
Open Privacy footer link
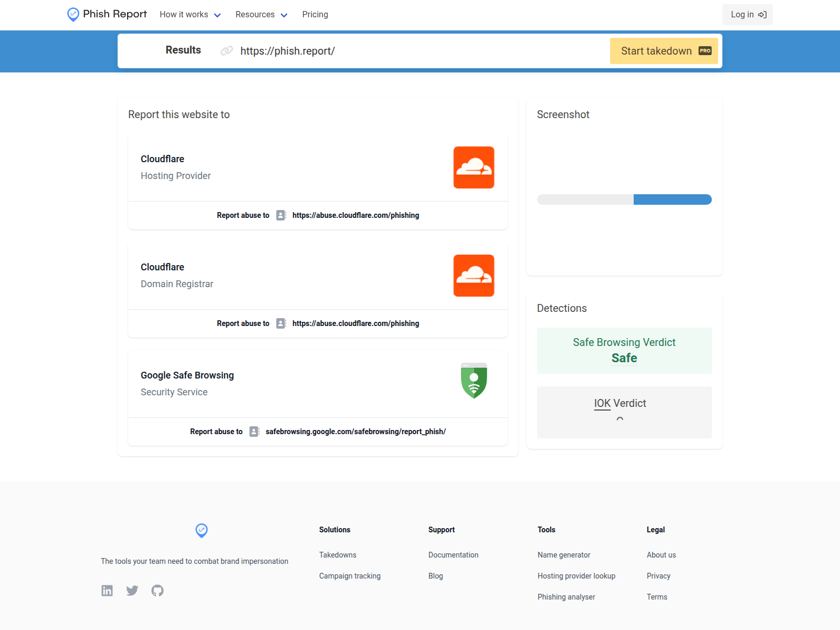(659, 576)
